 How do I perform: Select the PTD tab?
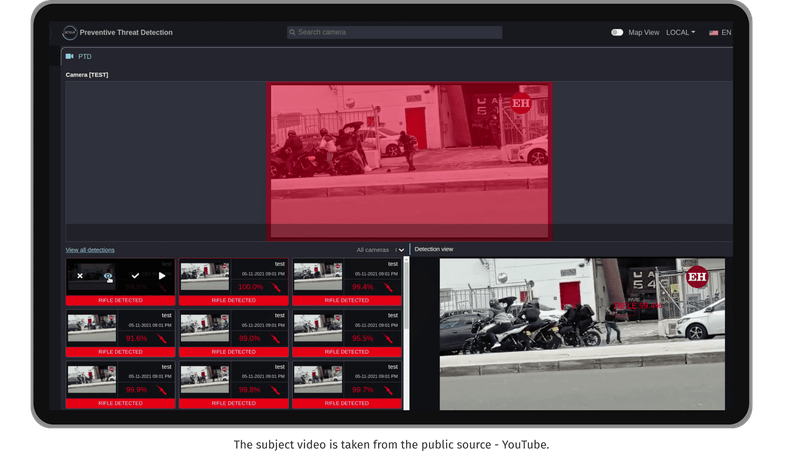pos(84,56)
